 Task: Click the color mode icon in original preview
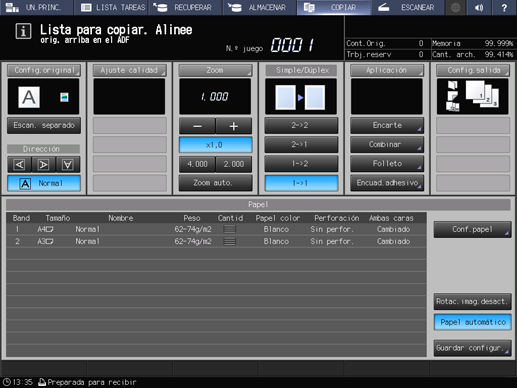64,97
